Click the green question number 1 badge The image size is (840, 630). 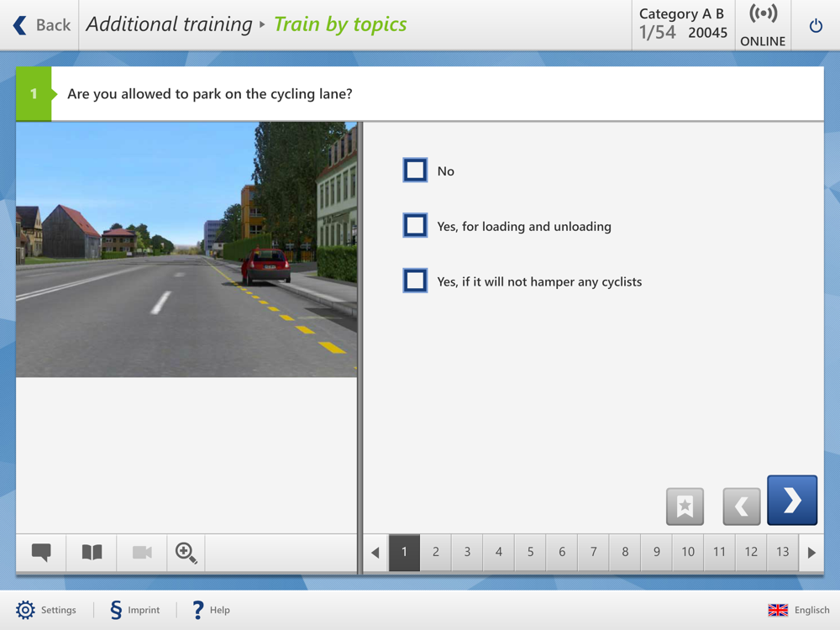pos(34,94)
